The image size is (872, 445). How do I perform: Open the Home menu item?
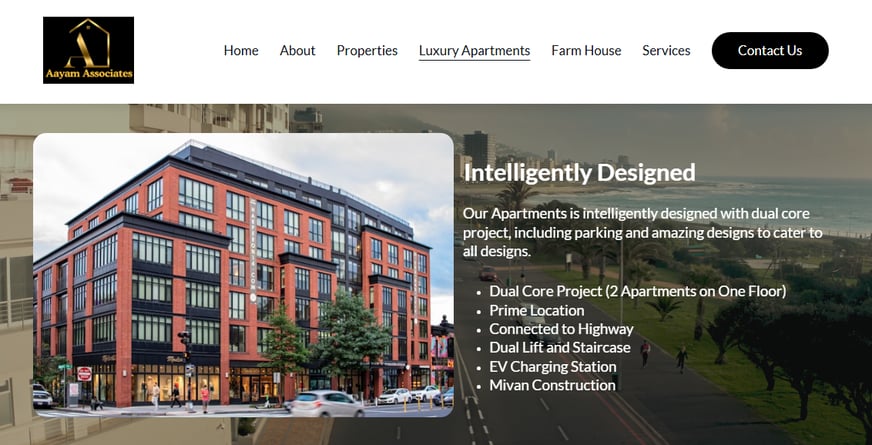(241, 51)
